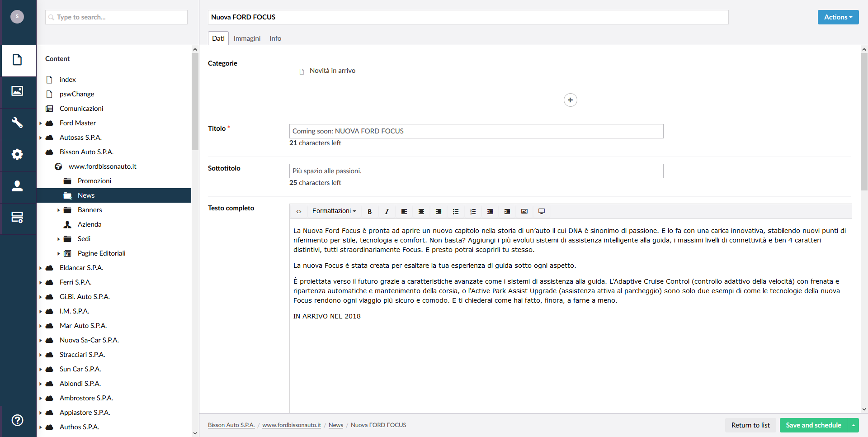Viewport: 868px width, 437px height.
Task: Expand the Banners folder
Action: [59, 210]
